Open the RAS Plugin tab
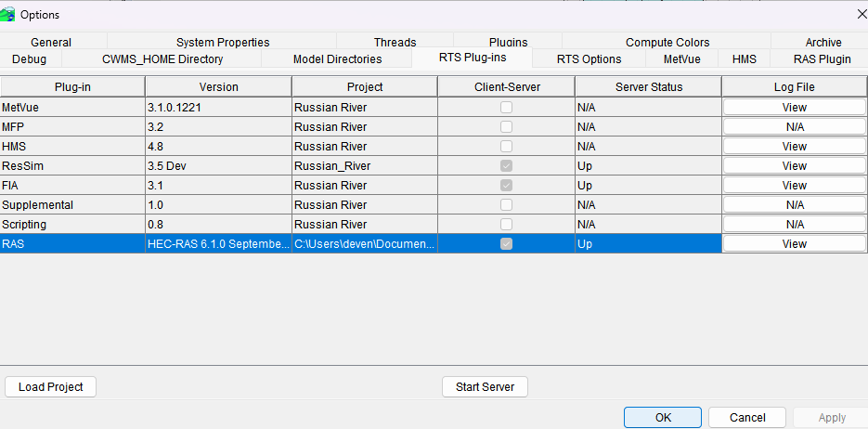 [822, 58]
